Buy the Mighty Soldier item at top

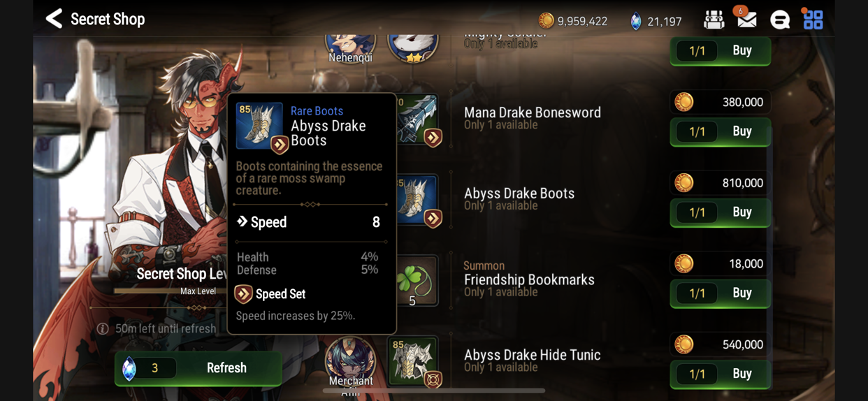pyautogui.click(x=721, y=51)
